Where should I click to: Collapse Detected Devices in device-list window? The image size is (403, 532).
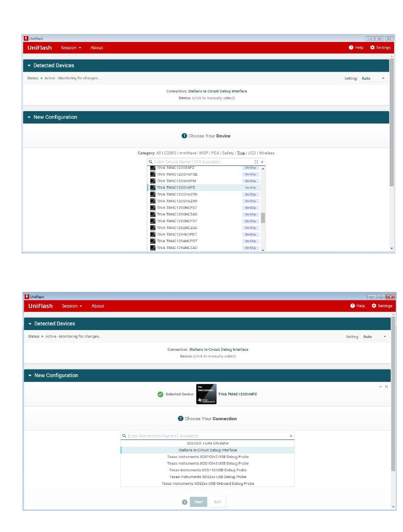pyautogui.click(x=29, y=66)
